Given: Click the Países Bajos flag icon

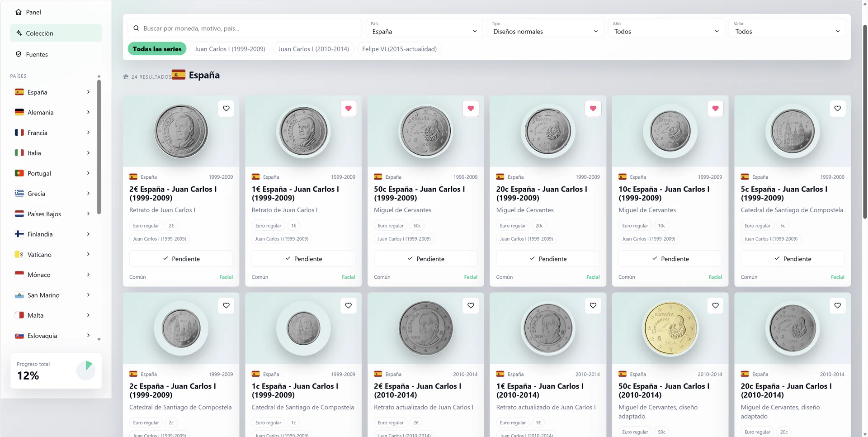Looking at the screenshot, I should [x=19, y=214].
